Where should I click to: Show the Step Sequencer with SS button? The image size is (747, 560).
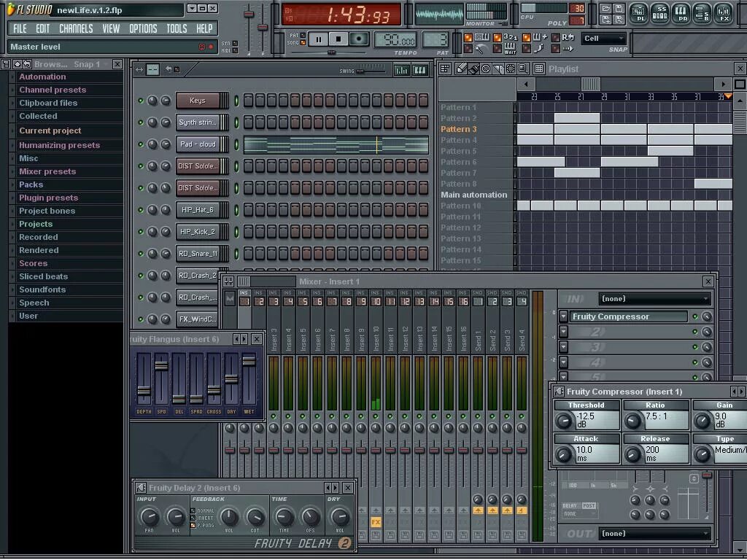coord(661,13)
